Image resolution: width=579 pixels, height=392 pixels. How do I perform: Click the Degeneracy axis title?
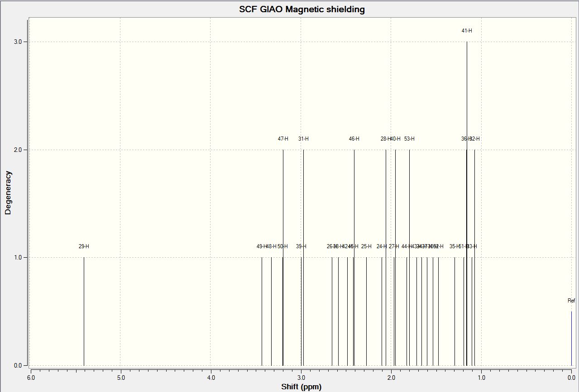8,193
